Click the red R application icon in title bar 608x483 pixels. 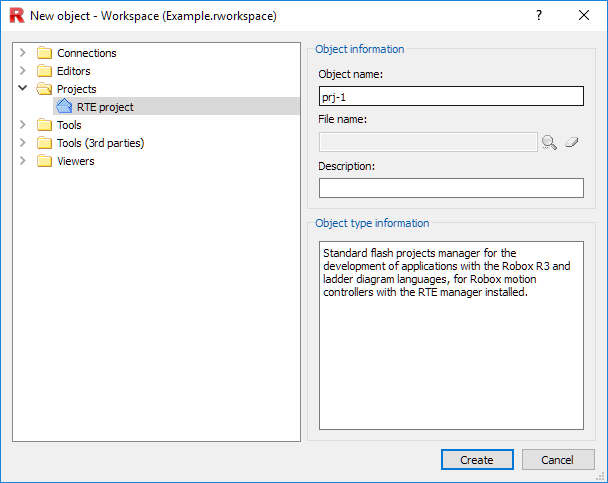pos(17,16)
